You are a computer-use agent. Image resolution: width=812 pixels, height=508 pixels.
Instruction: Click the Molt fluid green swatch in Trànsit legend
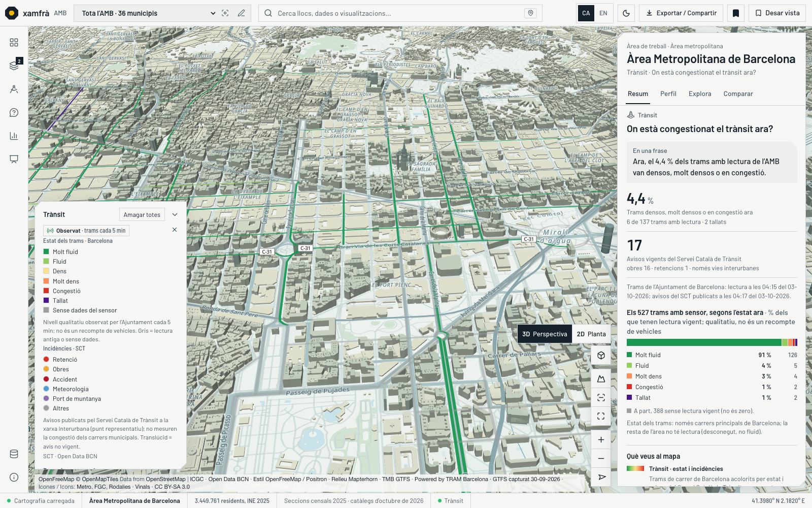[x=46, y=251]
